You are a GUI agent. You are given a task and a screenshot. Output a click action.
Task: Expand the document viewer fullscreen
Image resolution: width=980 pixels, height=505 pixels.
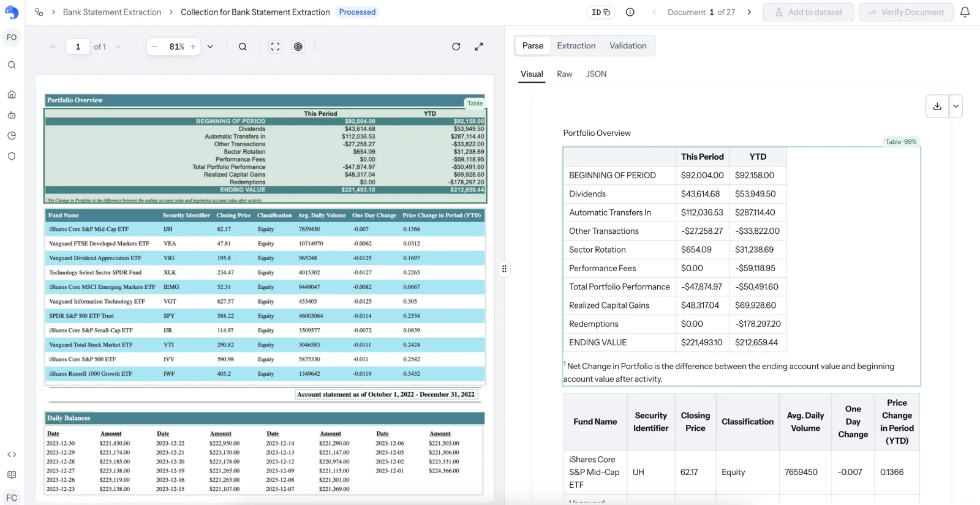(479, 47)
